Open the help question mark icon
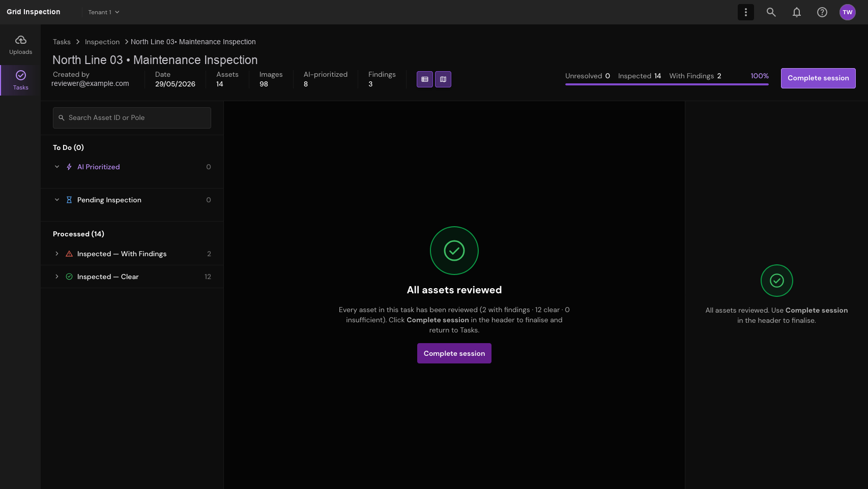The width and height of the screenshot is (868, 489). [x=822, y=12]
